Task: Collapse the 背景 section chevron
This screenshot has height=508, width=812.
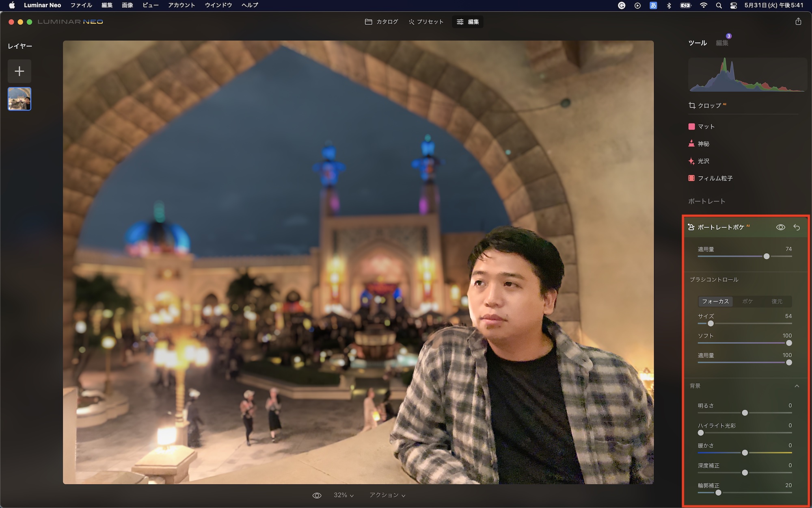Action: (x=797, y=386)
